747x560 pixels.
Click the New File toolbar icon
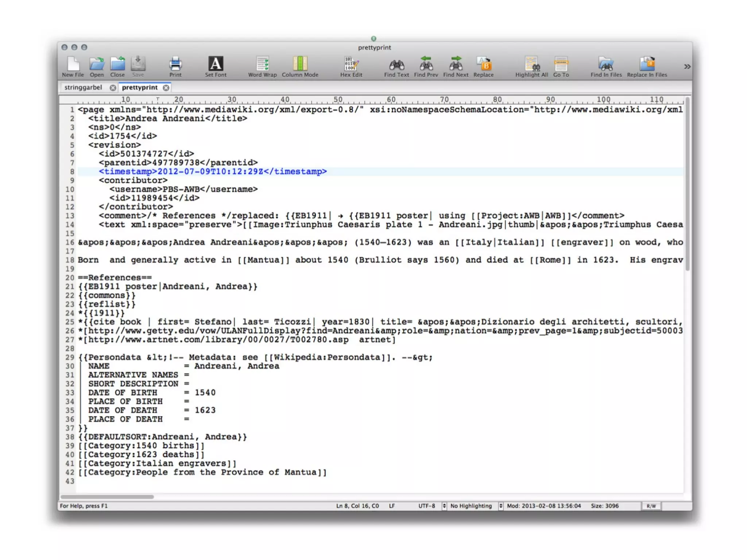click(73, 65)
